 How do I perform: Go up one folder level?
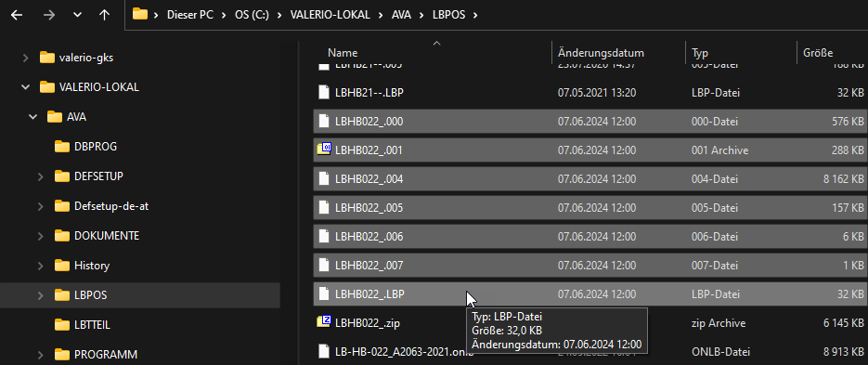104,16
